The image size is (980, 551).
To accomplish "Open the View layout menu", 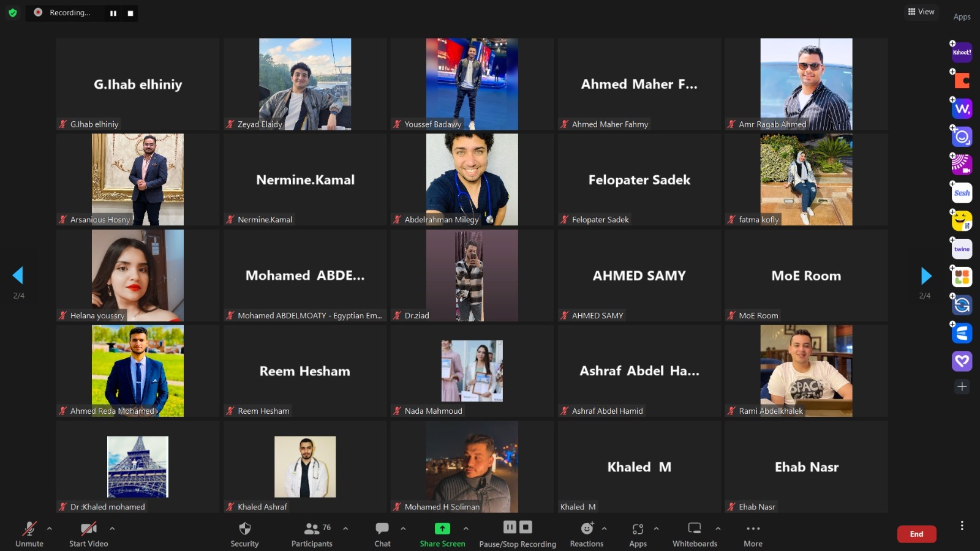I will [921, 12].
